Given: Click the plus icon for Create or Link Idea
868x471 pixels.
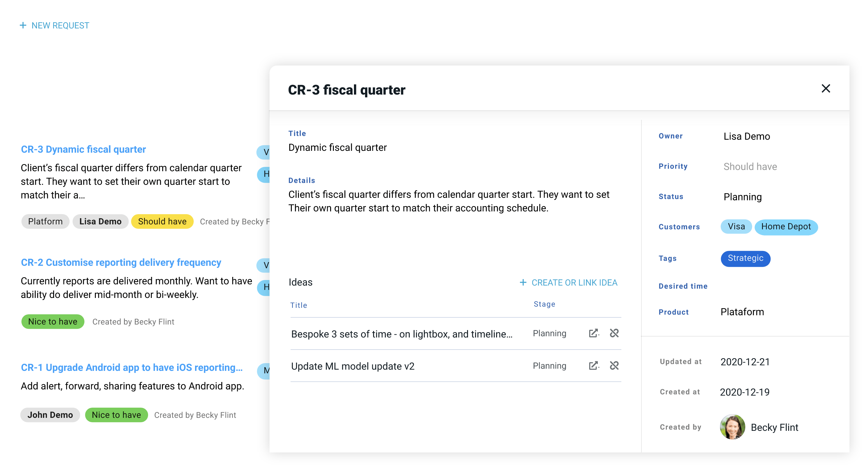Looking at the screenshot, I should [x=523, y=282].
